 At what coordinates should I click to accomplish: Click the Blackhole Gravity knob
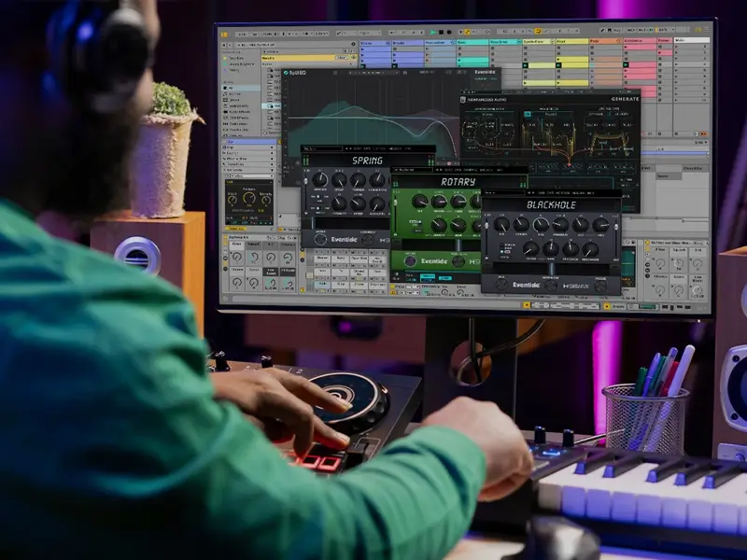click(x=521, y=224)
